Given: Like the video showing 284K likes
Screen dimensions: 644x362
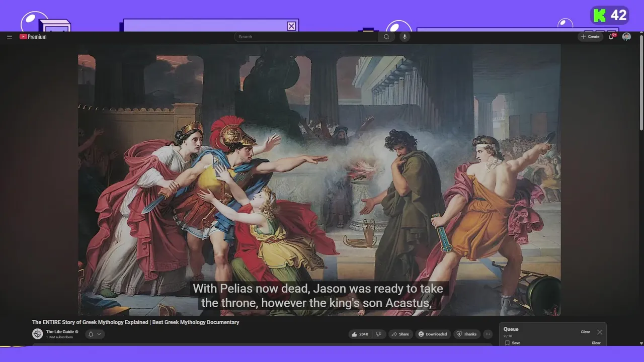Looking at the screenshot, I should [x=361, y=334].
